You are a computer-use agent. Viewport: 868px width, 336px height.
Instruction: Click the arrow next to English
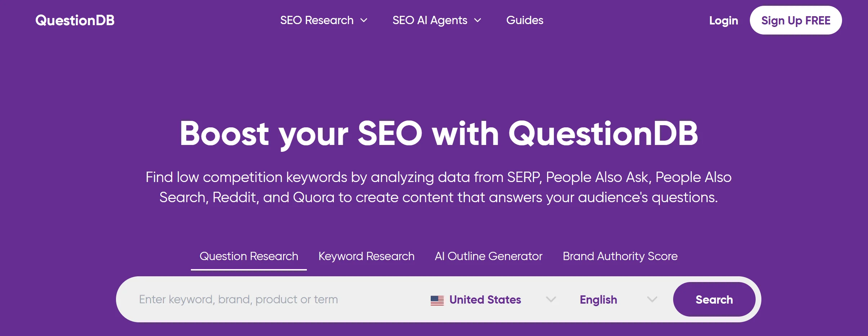click(652, 299)
